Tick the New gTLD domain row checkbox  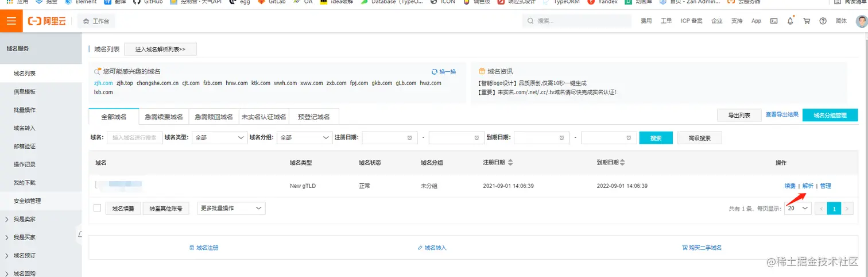tap(96, 184)
